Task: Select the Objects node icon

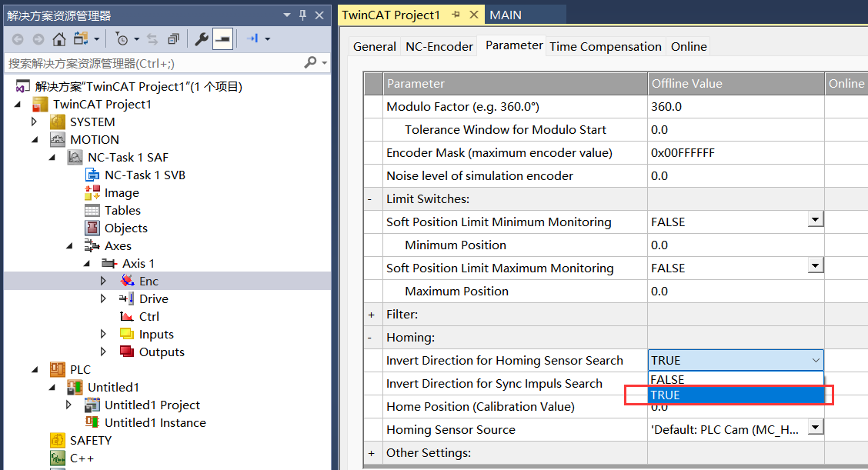Action: point(92,228)
